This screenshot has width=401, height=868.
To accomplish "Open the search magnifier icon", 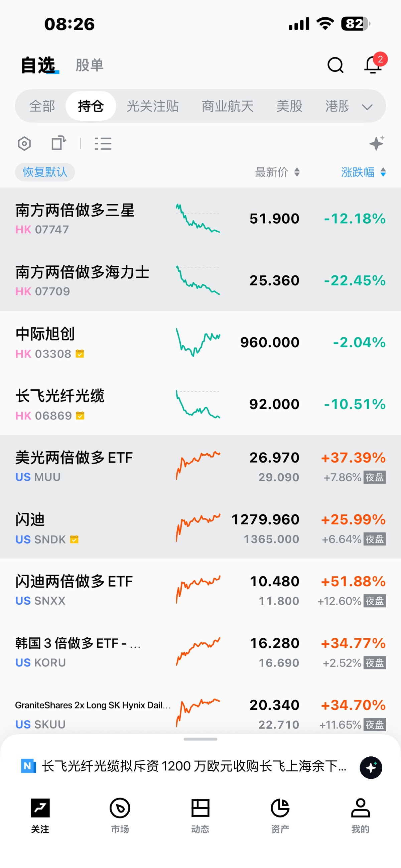I will coord(335,65).
